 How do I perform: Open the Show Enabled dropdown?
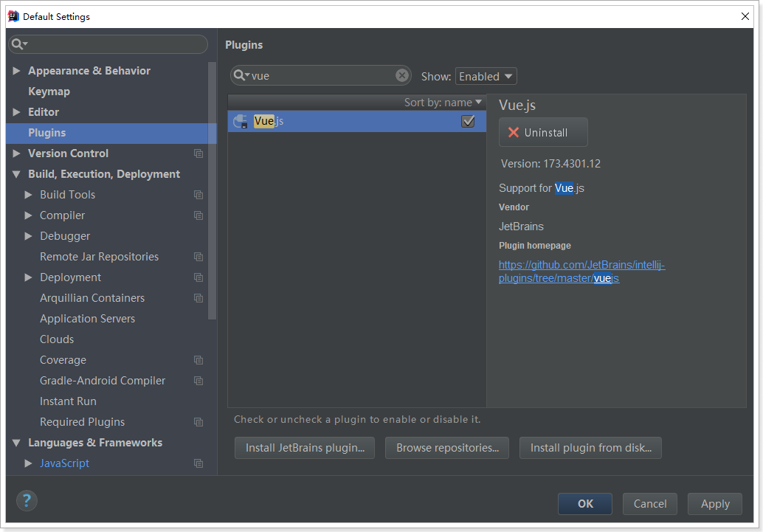pyautogui.click(x=486, y=76)
